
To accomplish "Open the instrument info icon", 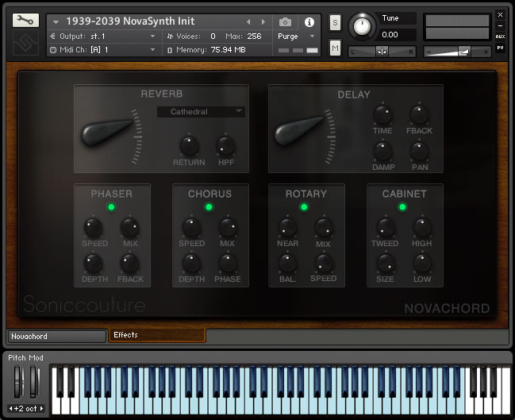I will pos(309,22).
